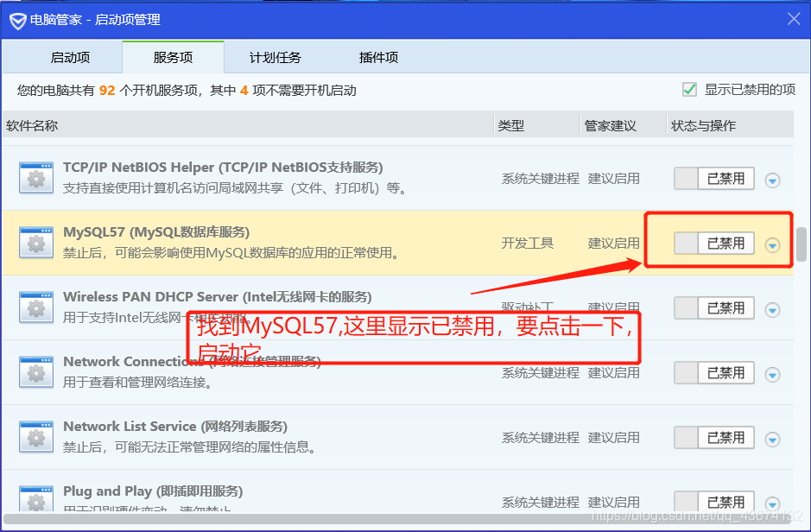
Task: Click the description 支持直接使用计算机名访问局域网共享
Action: (235, 188)
